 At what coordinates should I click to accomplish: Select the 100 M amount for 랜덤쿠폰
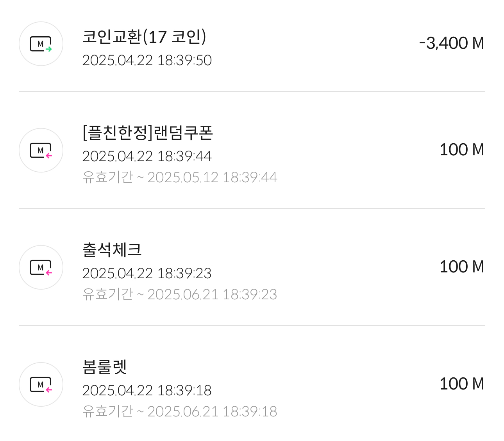click(462, 150)
